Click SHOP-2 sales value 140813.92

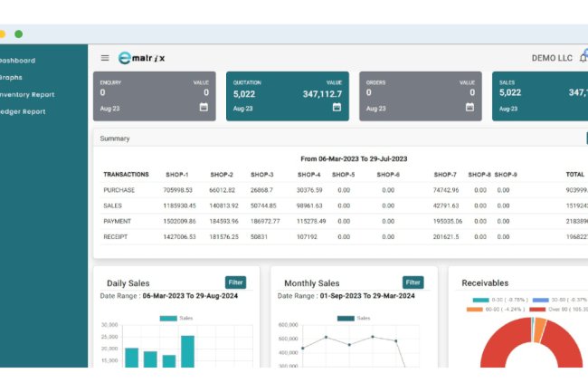(223, 206)
